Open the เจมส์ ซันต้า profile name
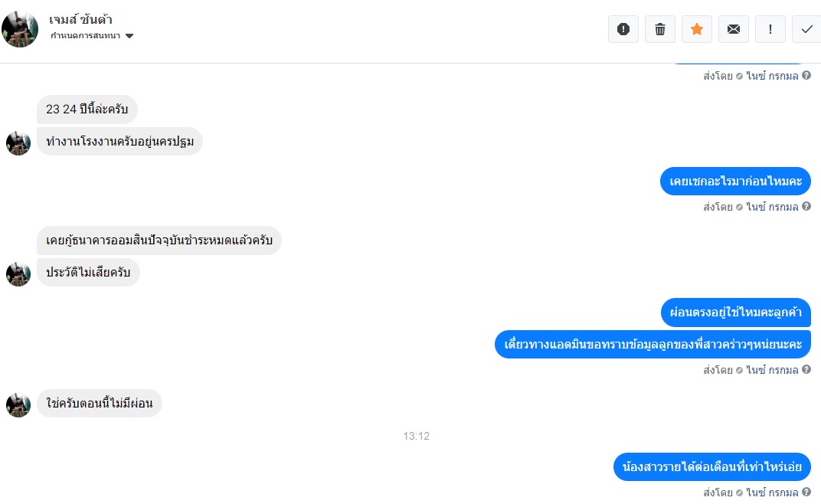The width and height of the screenshot is (821, 504). click(x=80, y=19)
